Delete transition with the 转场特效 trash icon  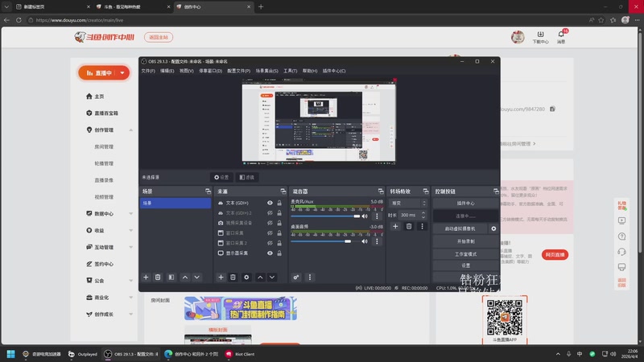pyautogui.click(x=409, y=226)
